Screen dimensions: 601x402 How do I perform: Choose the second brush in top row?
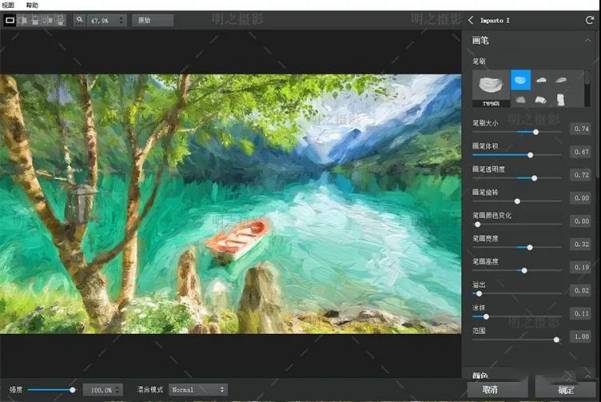pyautogui.click(x=541, y=80)
